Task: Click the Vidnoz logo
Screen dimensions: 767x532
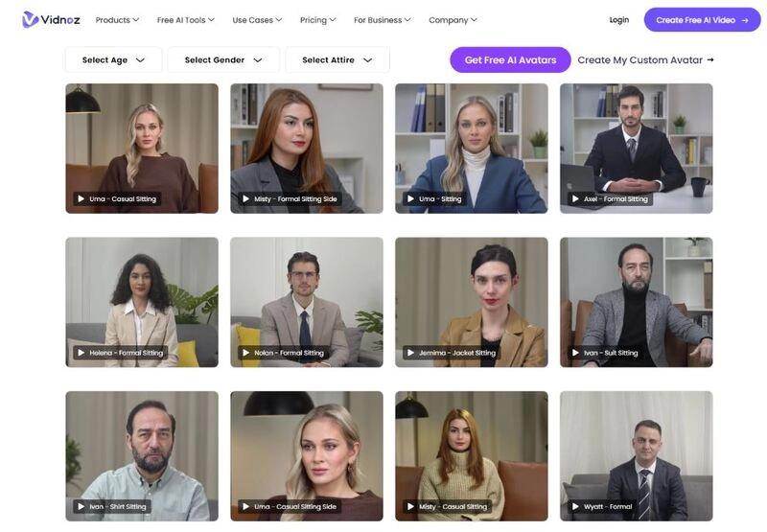Action: [x=51, y=19]
